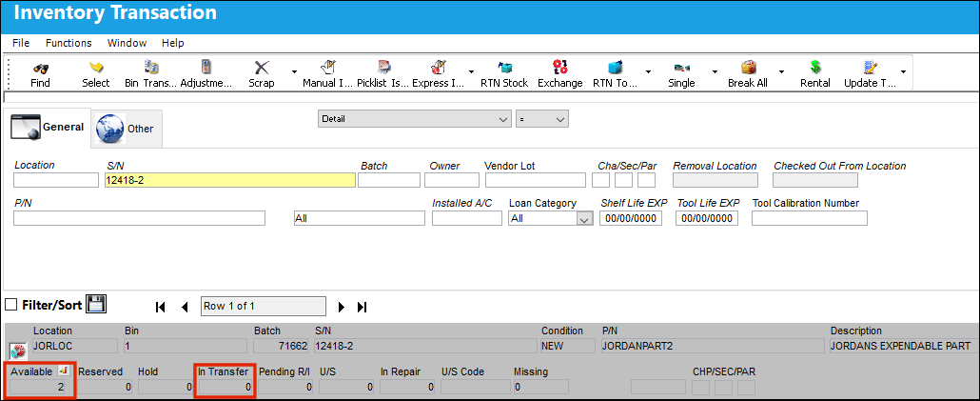Click the Pending R/I quantity value
The image size is (980, 401).
(x=285, y=388)
